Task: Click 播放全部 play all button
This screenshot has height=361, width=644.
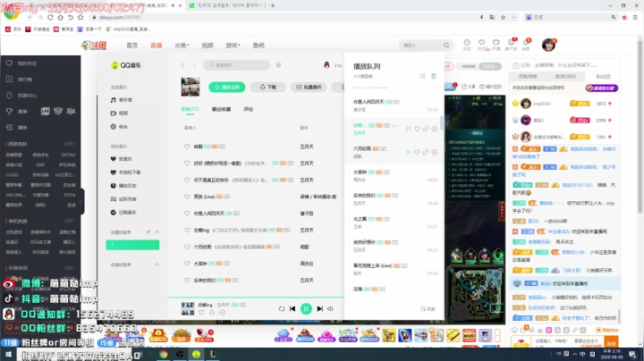Action: (x=226, y=87)
